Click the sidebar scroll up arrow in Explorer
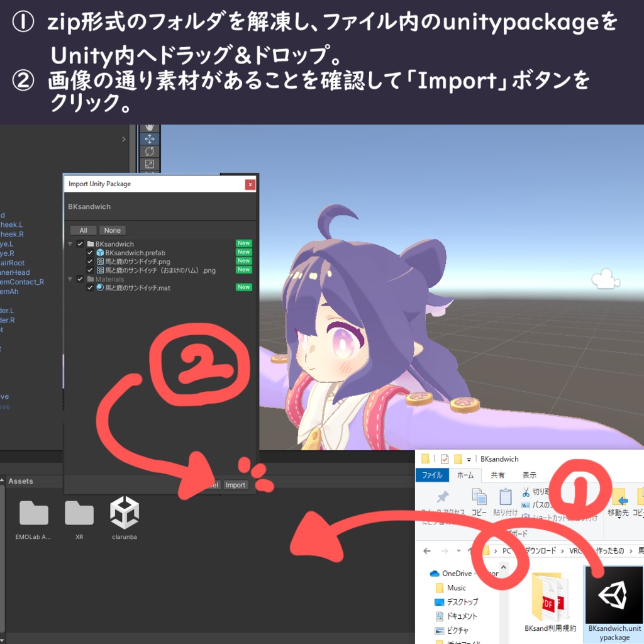The width and height of the screenshot is (644, 644). click(504, 567)
